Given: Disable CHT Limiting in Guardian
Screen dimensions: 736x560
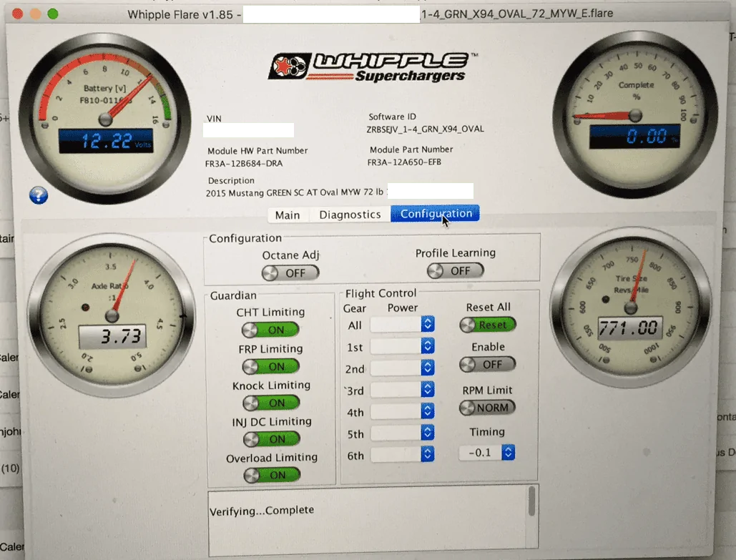Looking at the screenshot, I should pyautogui.click(x=270, y=330).
